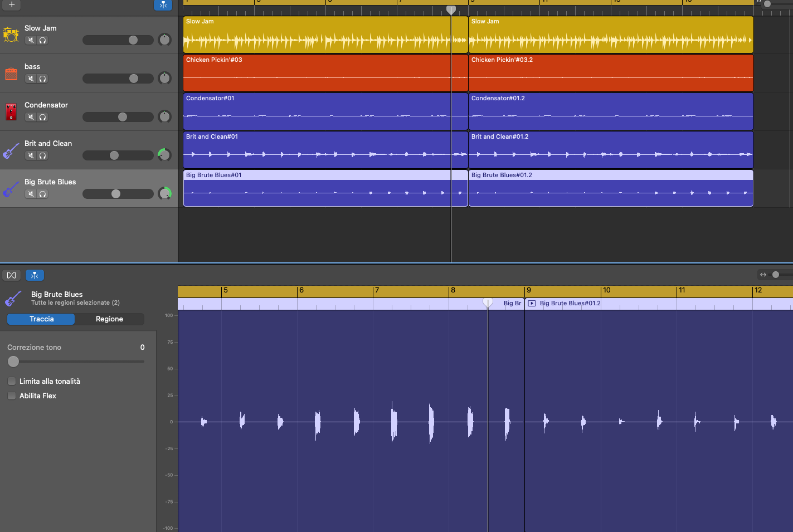The height and width of the screenshot is (532, 793).
Task: Mute the Slow Jam track
Action: (31, 40)
